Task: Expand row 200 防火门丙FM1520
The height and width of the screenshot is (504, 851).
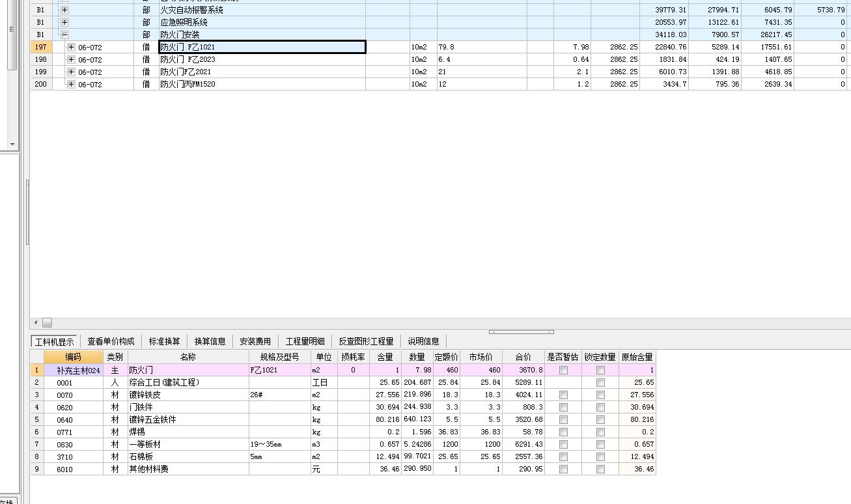Action: (71, 84)
